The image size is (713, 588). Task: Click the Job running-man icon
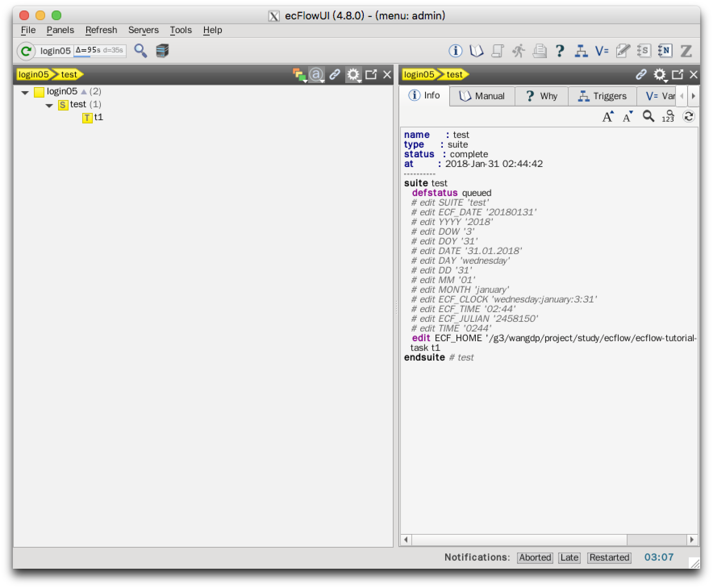(519, 51)
